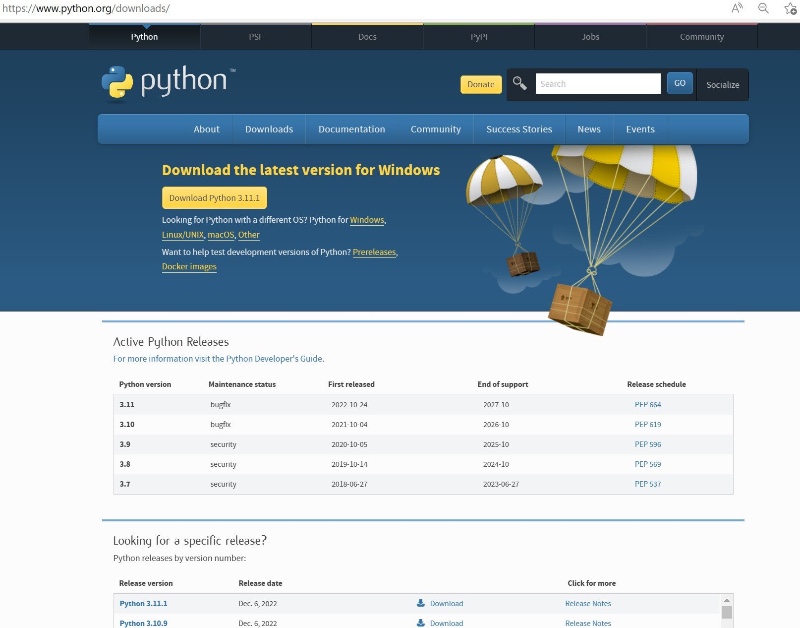Click 'Looking for a specific release?' heading
800x628 pixels.
click(x=189, y=540)
